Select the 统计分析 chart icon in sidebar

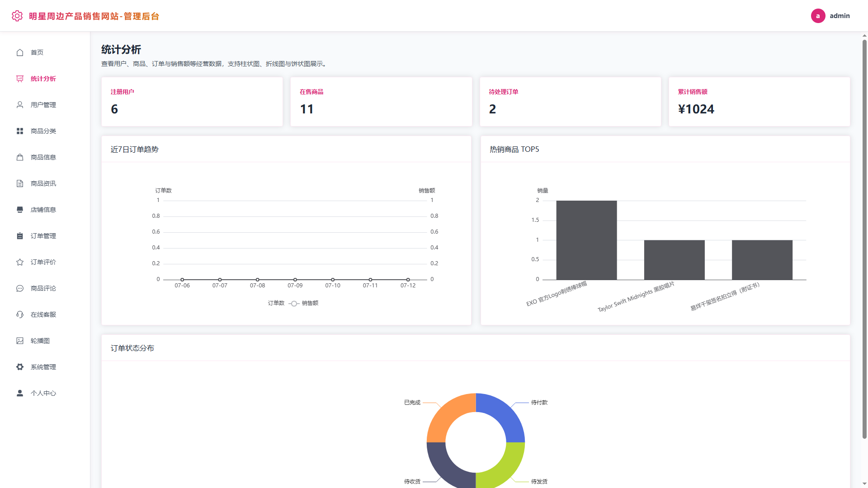click(x=20, y=79)
